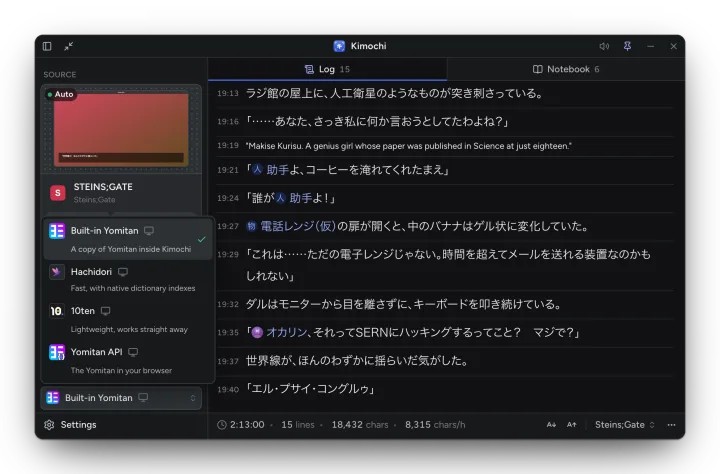Click monitor icon beside Hachidori
The width and height of the screenshot is (720, 474).
[123, 272]
